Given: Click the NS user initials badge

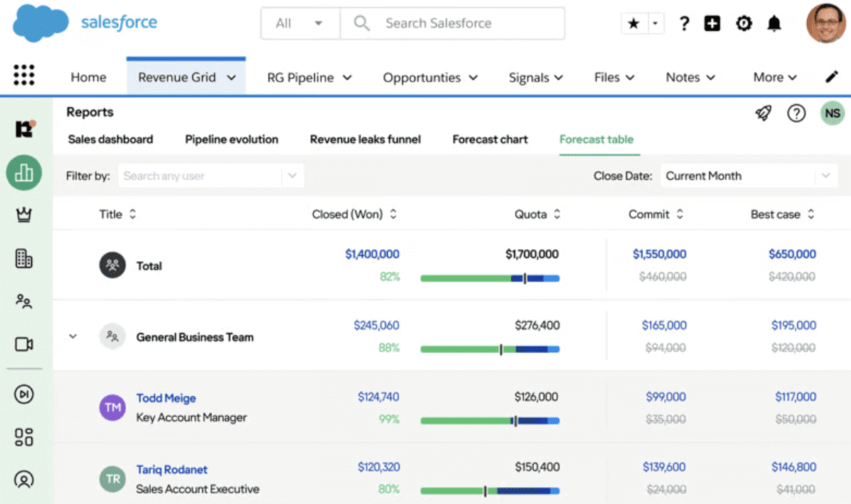Looking at the screenshot, I should click(x=833, y=113).
